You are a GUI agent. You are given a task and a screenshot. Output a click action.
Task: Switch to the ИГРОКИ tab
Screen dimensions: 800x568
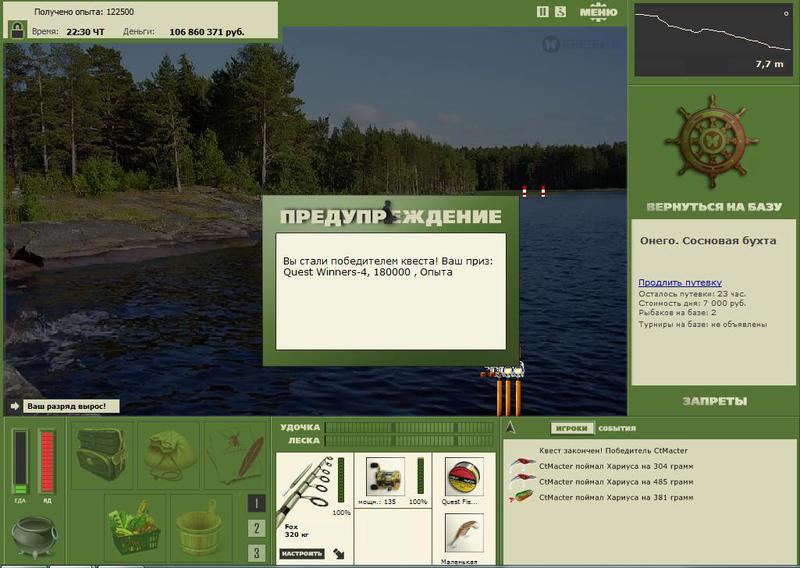pos(572,428)
